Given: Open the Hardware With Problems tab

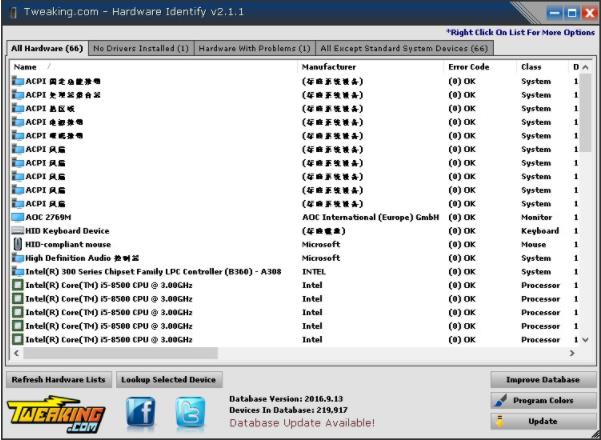Looking at the screenshot, I should tap(254, 47).
